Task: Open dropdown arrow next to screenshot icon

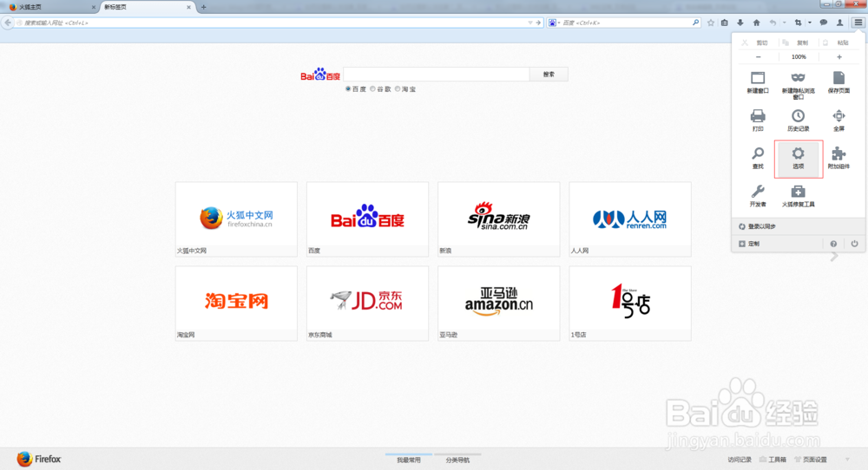Action: [x=809, y=23]
